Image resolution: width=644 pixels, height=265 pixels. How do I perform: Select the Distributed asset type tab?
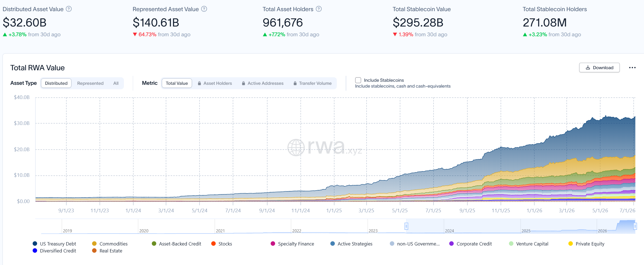point(56,83)
